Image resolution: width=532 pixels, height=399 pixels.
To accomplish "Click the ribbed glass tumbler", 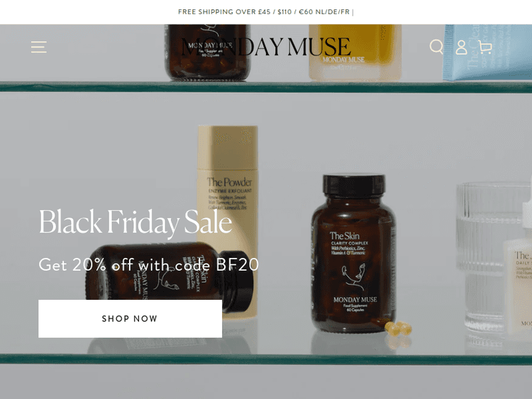I will click(489, 258).
